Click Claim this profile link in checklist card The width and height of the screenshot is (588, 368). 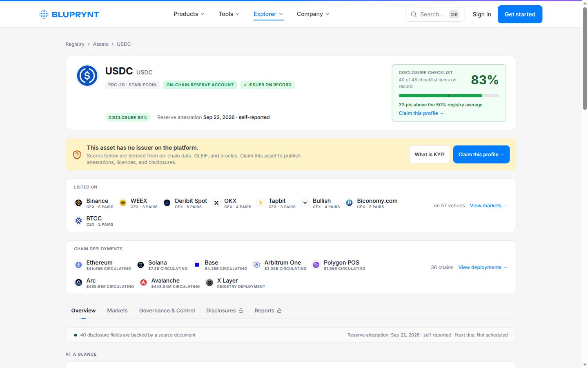pos(421,113)
